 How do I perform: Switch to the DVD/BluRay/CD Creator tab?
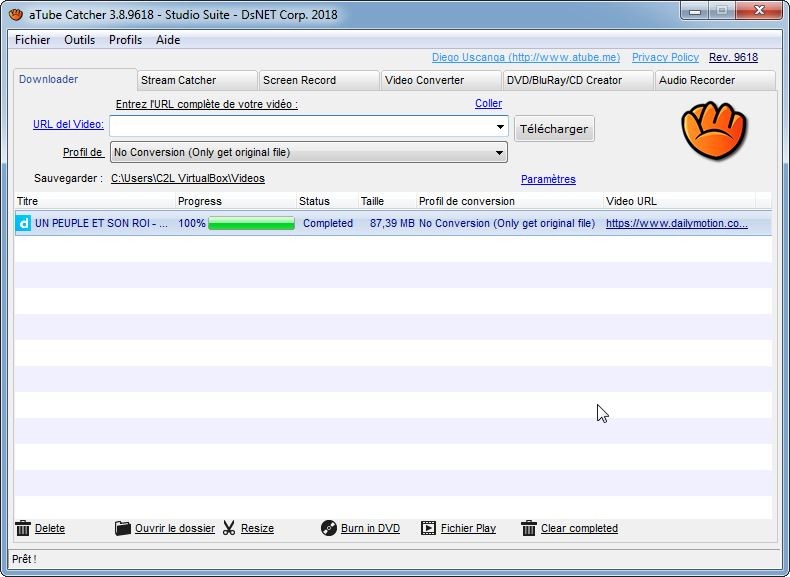[x=578, y=80]
